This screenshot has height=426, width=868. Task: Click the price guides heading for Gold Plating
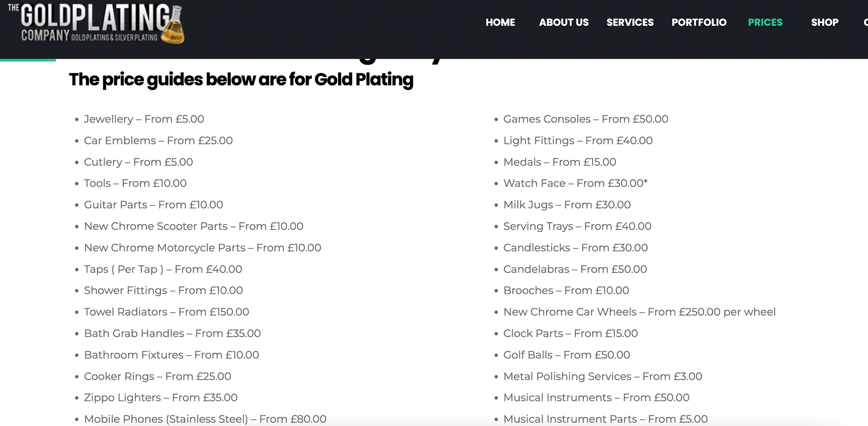pyautogui.click(x=241, y=80)
